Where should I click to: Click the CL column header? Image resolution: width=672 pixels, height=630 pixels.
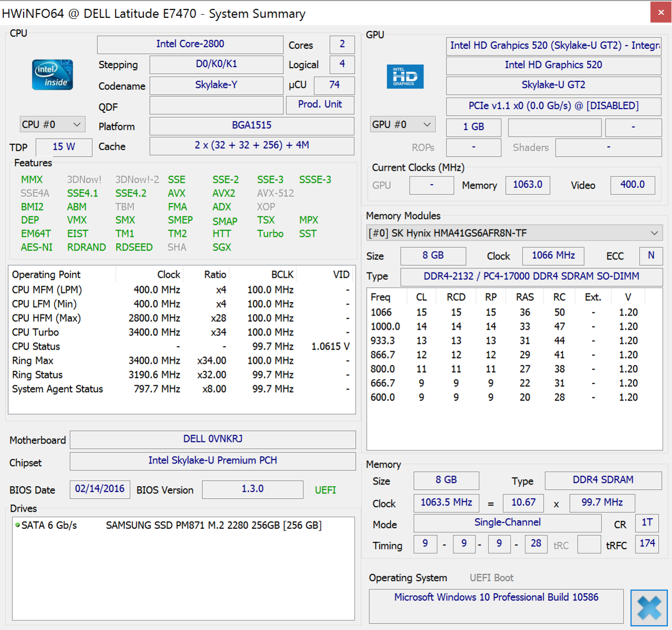click(x=421, y=297)
